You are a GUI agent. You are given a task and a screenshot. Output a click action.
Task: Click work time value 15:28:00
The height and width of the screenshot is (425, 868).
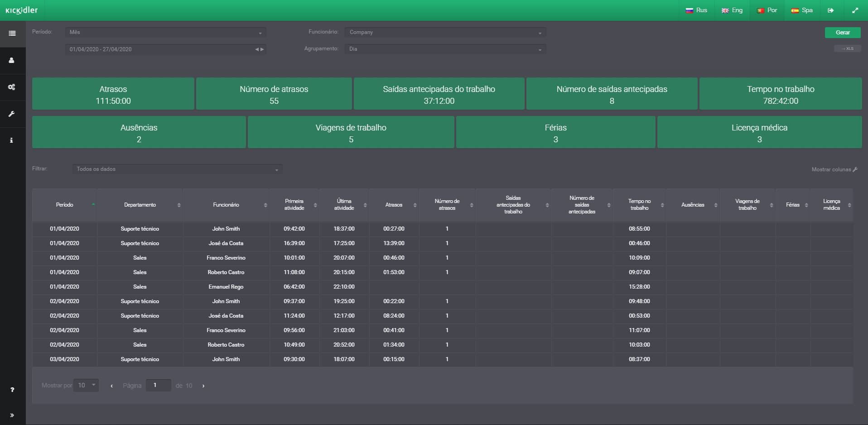coord(639,287)
